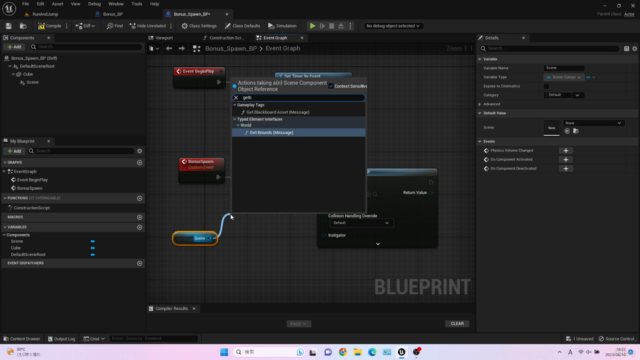Collapse the Gameplay Tags category
The width and height of the screenshot is (640, 360).
click(235, 105)
